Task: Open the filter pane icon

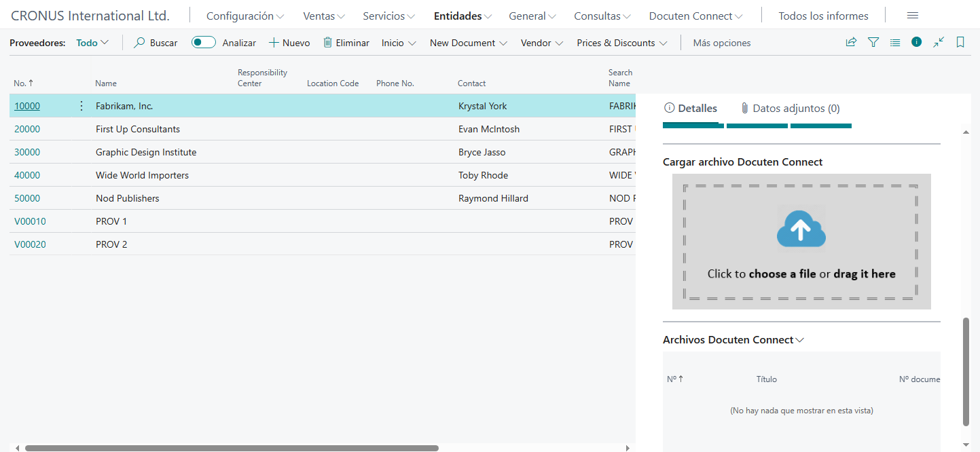Action: [x=873, y=42]
